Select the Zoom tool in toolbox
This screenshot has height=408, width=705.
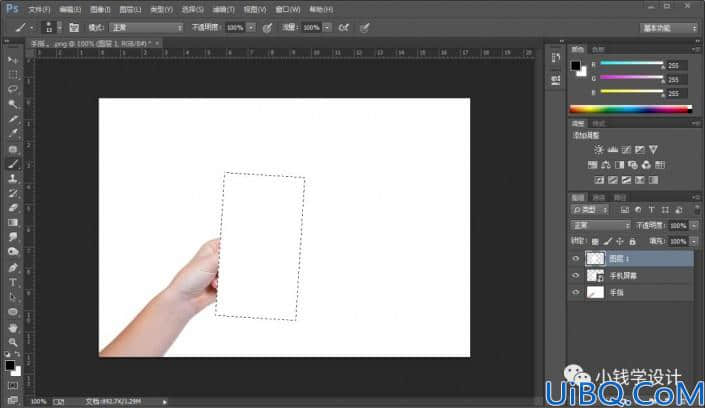tap(13, 342)
